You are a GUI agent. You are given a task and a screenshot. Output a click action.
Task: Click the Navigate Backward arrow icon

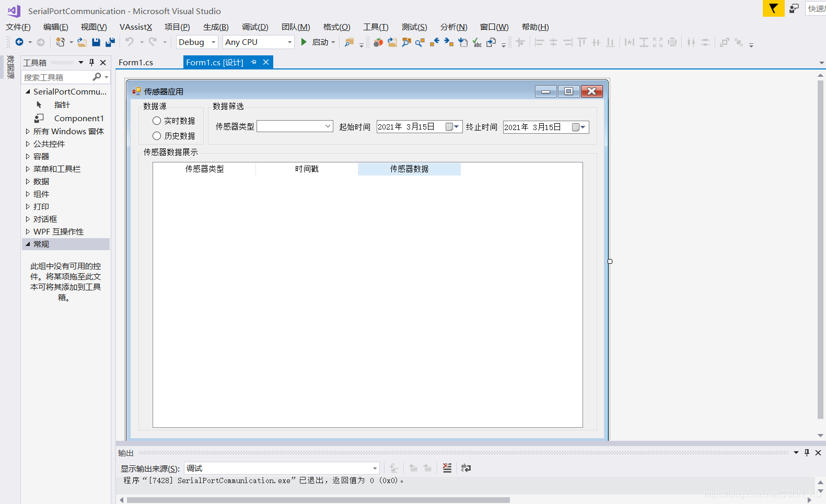(19, 42)
